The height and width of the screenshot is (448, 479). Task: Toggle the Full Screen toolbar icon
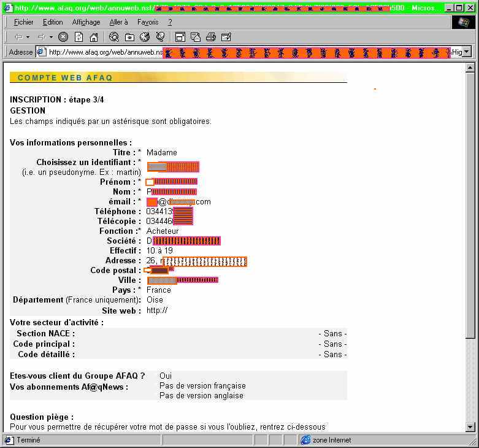pos(180,37)
